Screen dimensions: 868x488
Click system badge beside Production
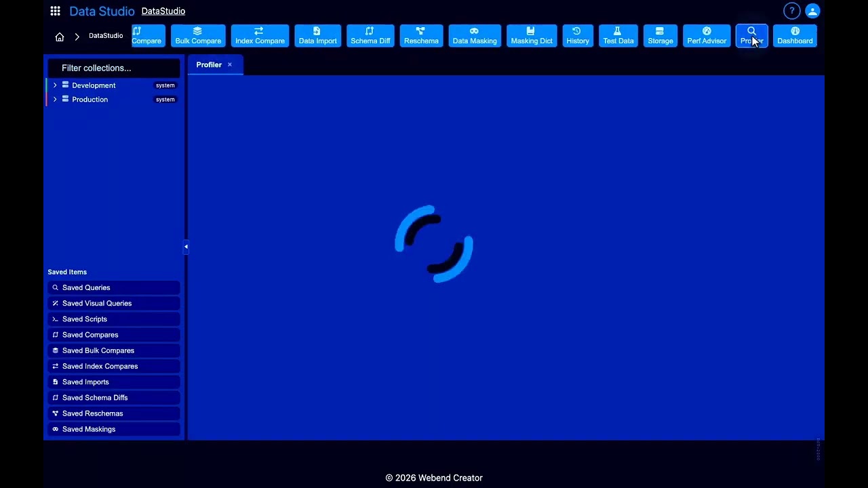[x=165, y=100]
